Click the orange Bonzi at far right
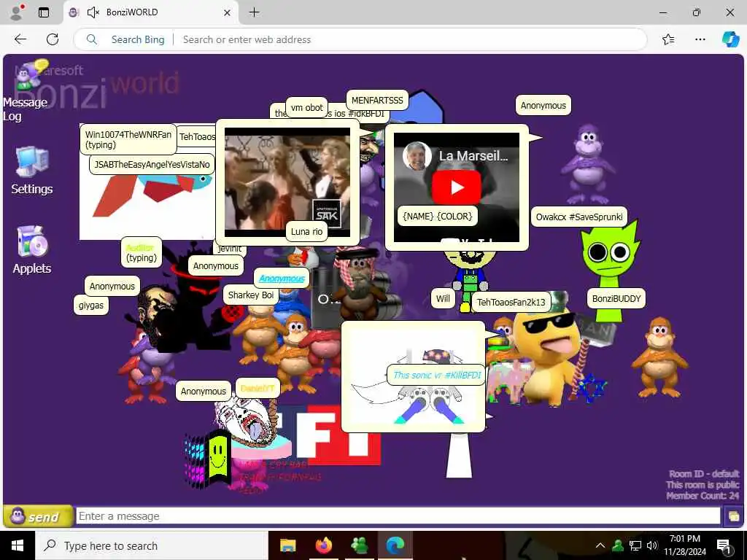 click(x=659, y=357)
